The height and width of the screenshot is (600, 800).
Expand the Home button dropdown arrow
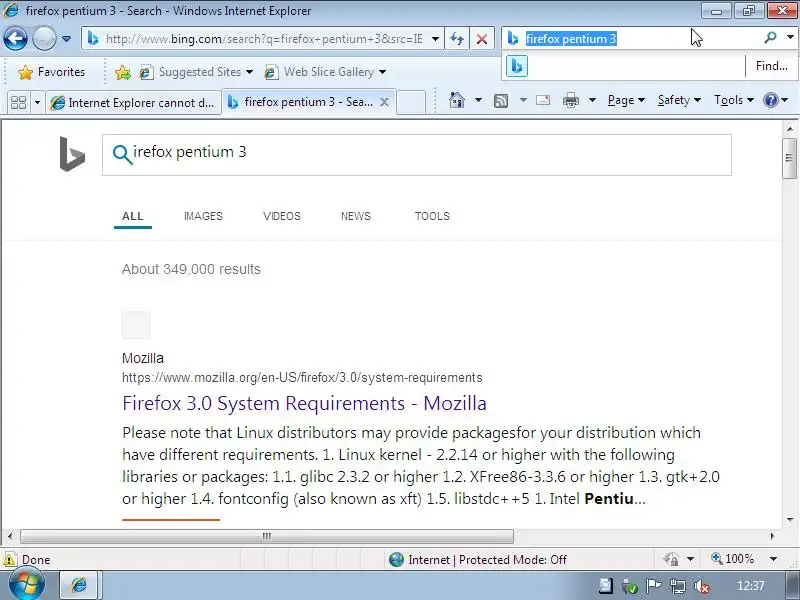pos(478,100)
